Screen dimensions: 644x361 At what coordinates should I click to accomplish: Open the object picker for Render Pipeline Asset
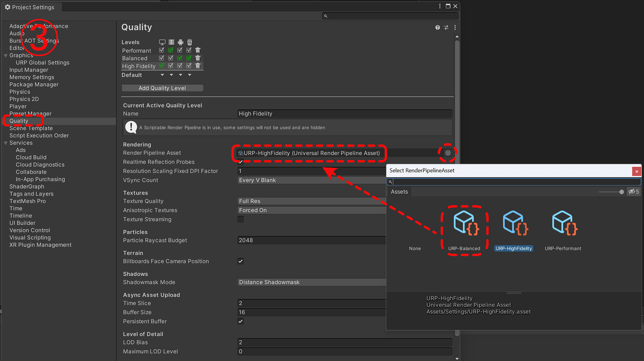447,153
